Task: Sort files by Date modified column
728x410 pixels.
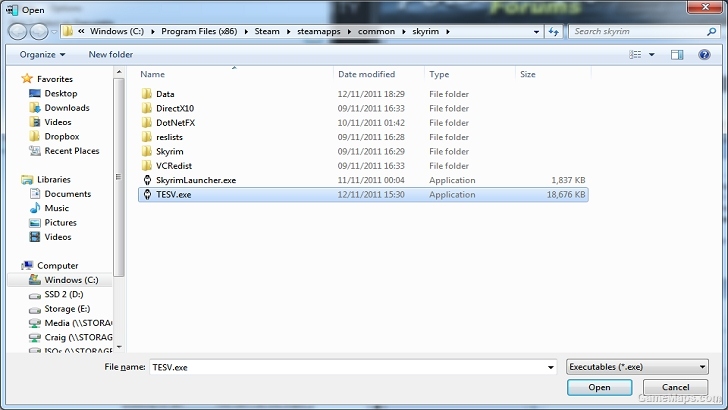Action: coord(366,74)
